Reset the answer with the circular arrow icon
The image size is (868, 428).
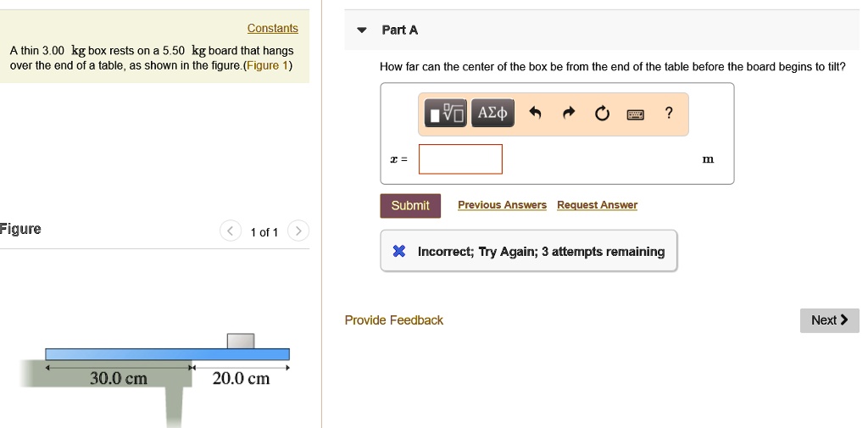point(602,113)
